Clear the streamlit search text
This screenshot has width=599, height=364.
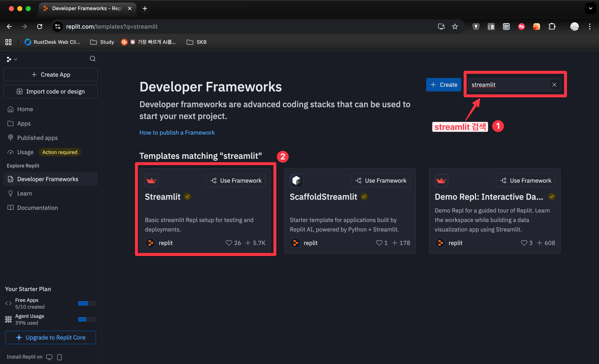tap(554, 85)
